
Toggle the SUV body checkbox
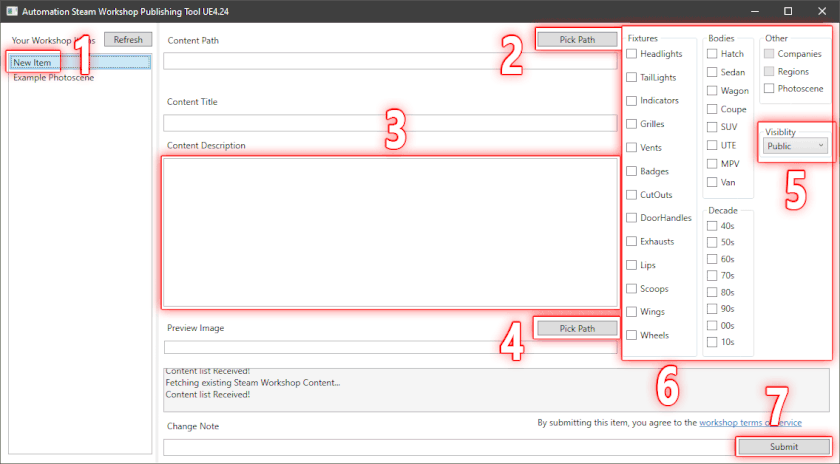pyautogui.click(x=712, y=127)
